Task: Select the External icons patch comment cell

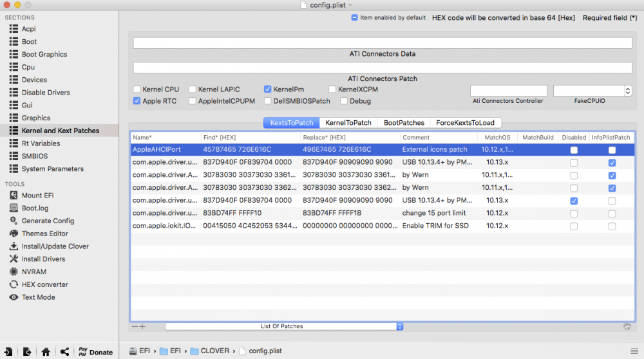Action: [x=435, y=150]
